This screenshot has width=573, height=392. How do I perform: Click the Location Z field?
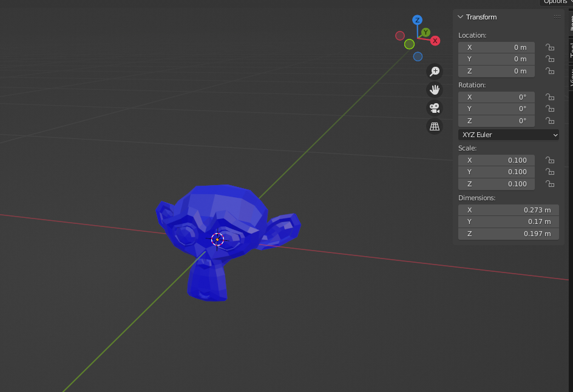(x=497, y=71)
